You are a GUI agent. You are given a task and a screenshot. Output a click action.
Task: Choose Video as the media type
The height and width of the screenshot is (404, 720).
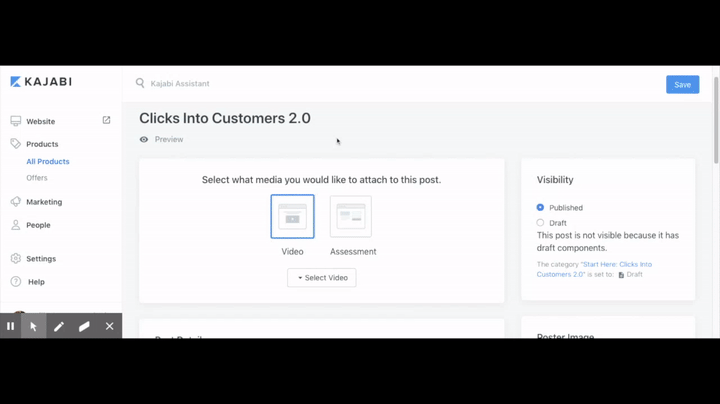[x=292, y=217]
